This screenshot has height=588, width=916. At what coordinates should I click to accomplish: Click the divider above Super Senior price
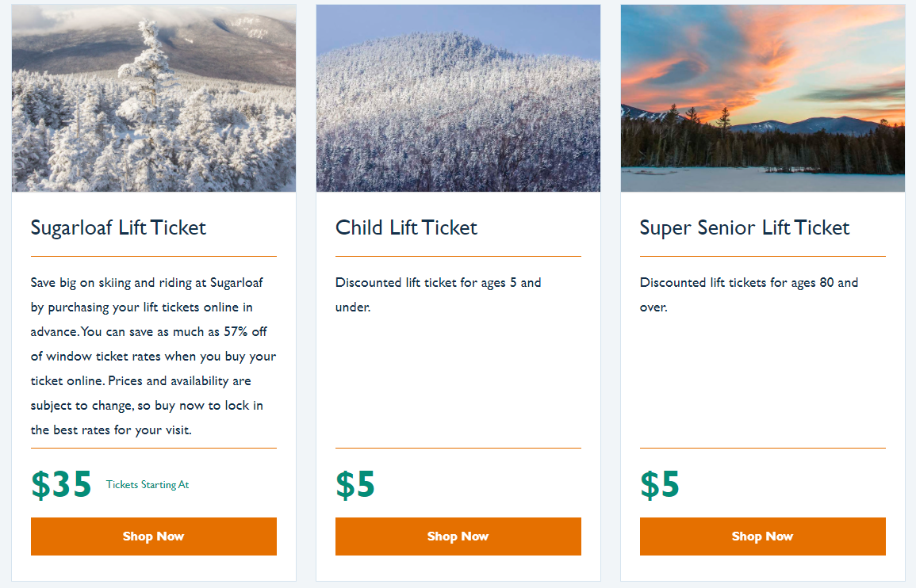coord(762,449)
